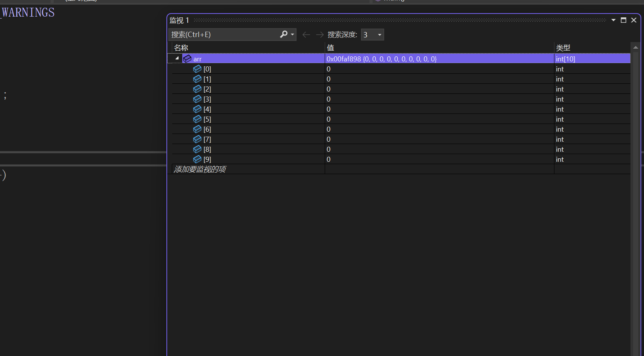Select the [3] element row name
This screenshot has width=644, height=356.
tap(207, 99)
